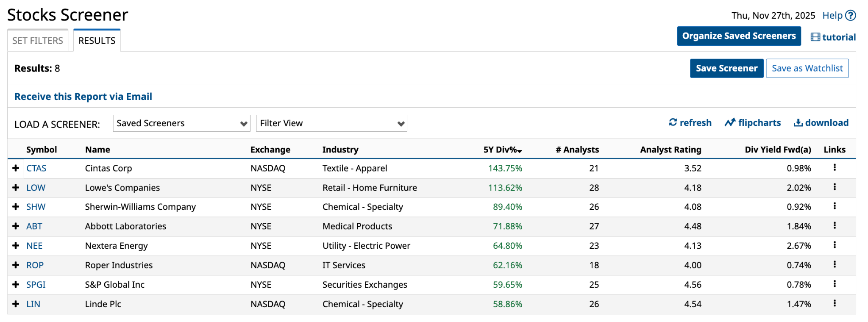This screenshot has width=868, height=322.
Task: Expand the Lowe's Companies row details
Action: point(16,188)
